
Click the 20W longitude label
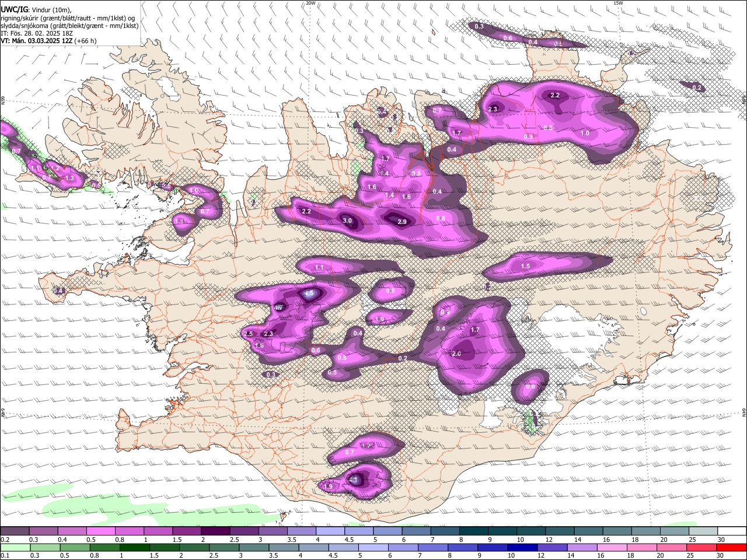pos(310,3)
